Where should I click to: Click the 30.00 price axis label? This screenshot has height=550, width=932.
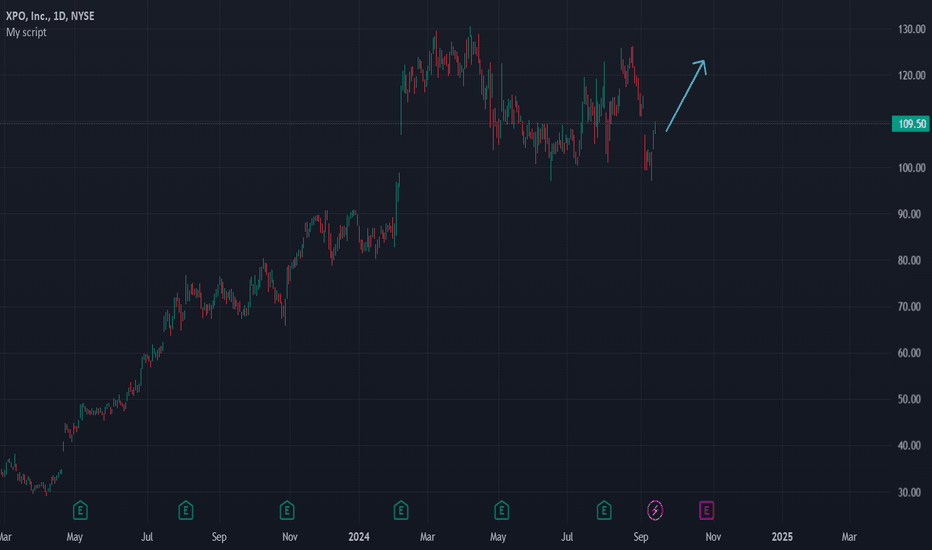pos(909,492)
